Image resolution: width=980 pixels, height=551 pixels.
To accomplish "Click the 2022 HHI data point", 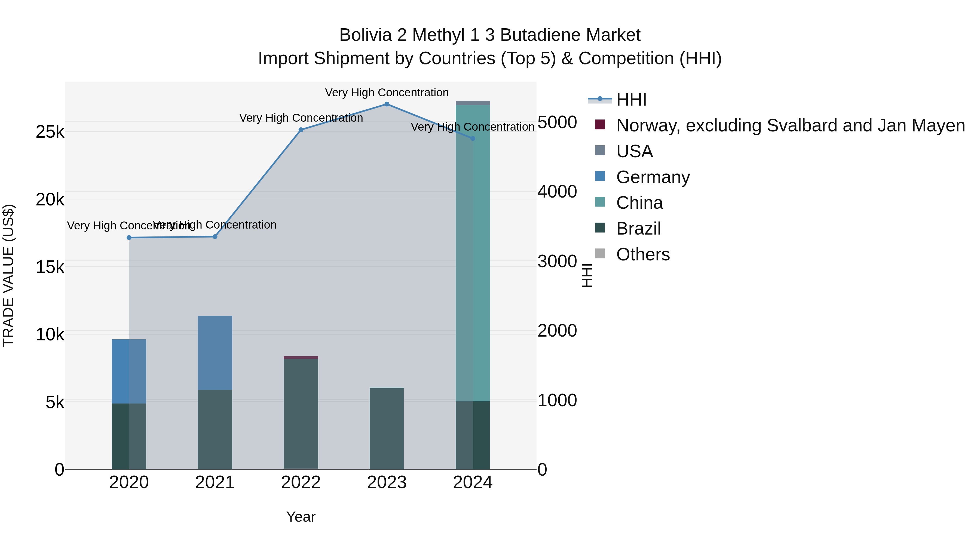I will pyautogui.click(x=301, y=130).
